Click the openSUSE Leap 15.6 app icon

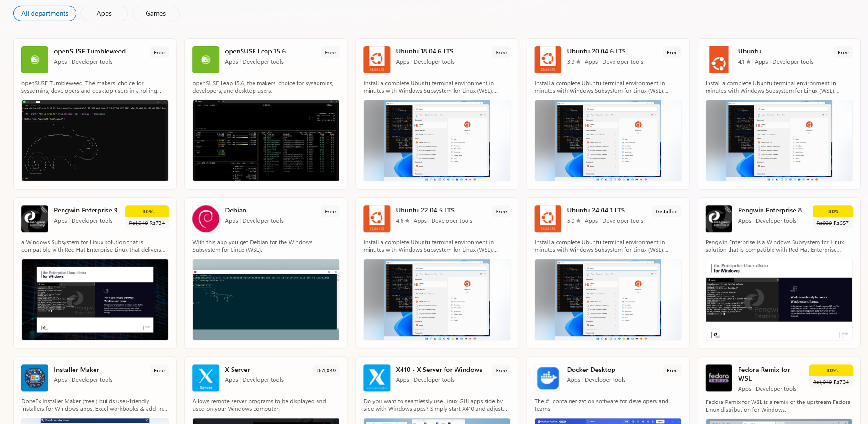pos(206,60)
